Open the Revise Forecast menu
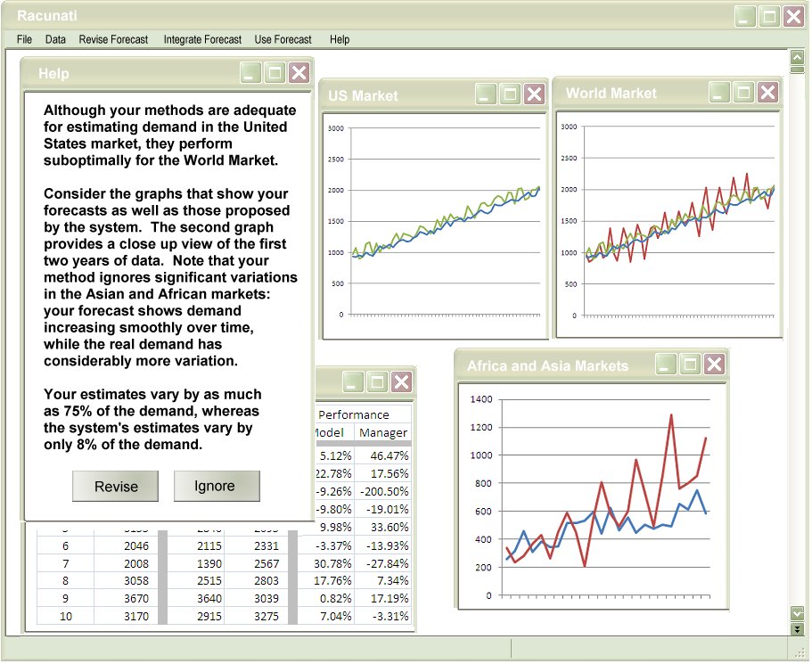 [x=113, y=39]
